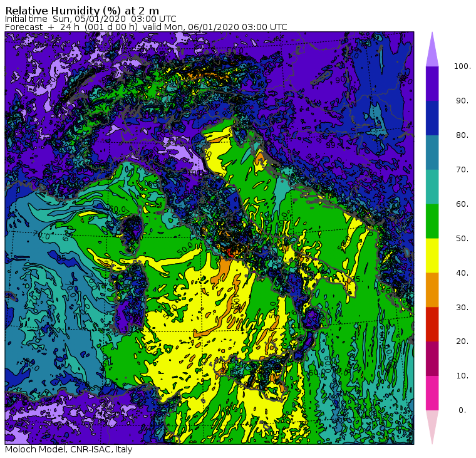Click the '60.0' contour label near Corsica

(x=118, y=209)
